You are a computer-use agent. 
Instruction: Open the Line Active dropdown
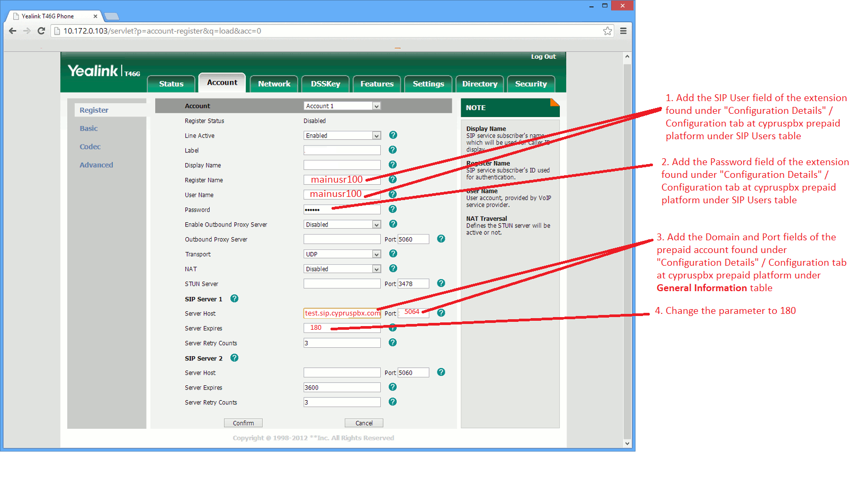[342, 136]
